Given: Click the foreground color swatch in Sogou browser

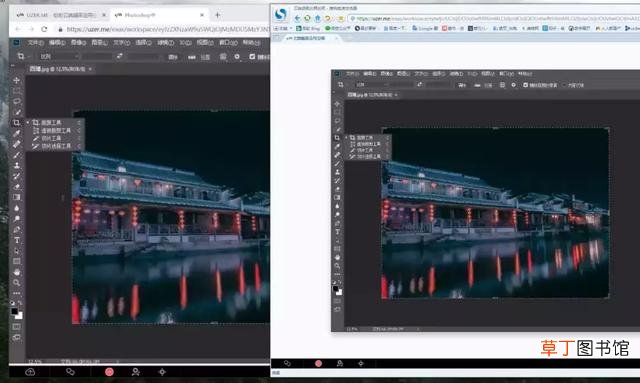Looking at the screenshot, I should 336,289.
